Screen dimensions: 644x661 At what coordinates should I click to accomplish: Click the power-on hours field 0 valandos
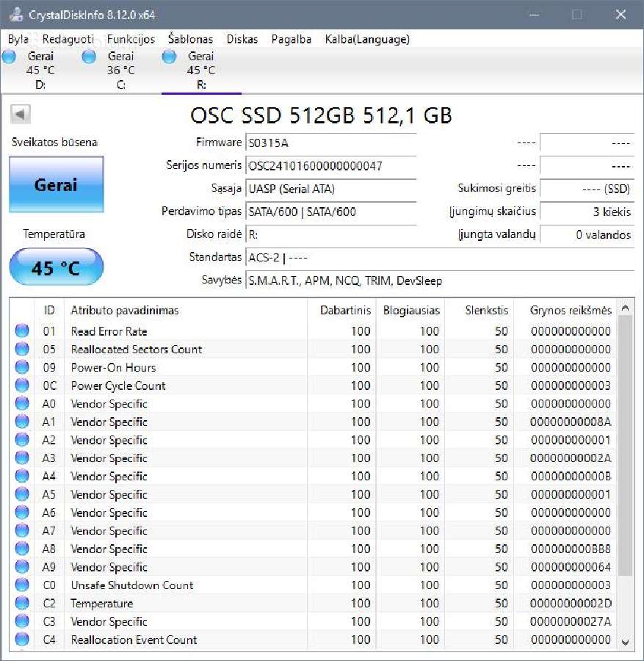587,234
